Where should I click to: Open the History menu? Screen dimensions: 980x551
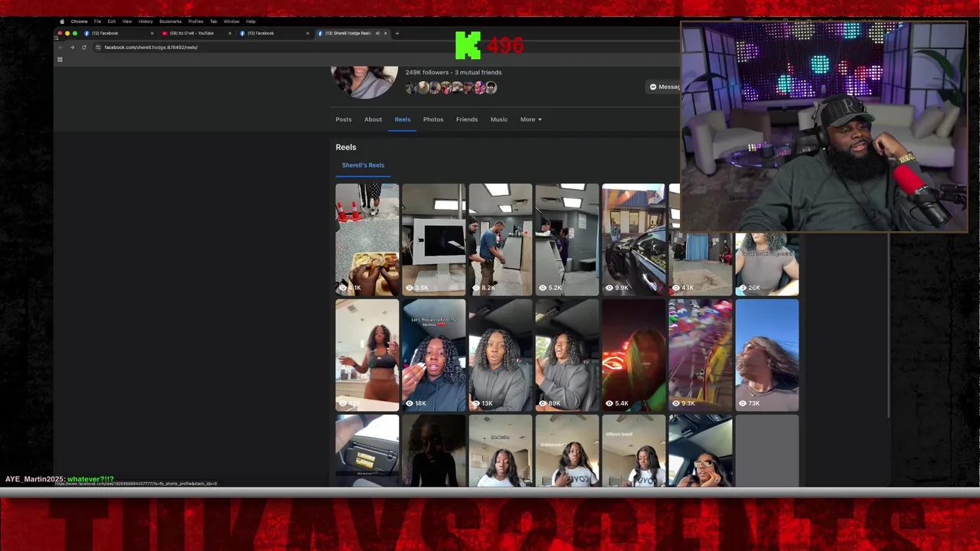click(x=145, y=21)
